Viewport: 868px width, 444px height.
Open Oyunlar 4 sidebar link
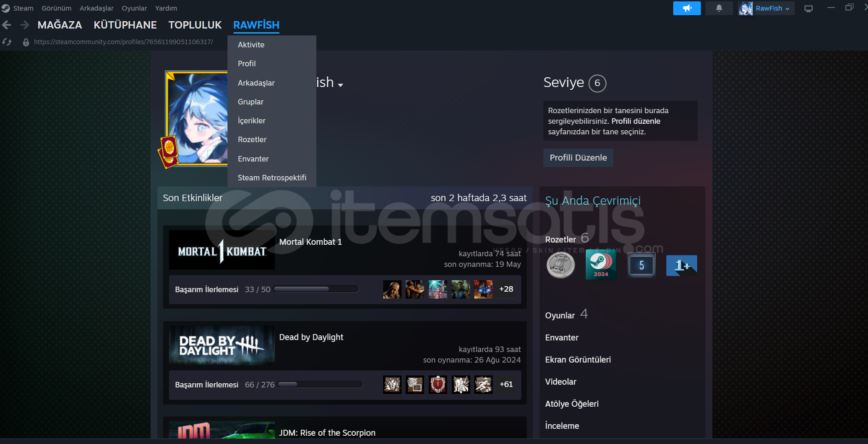[x=566, y=315]
